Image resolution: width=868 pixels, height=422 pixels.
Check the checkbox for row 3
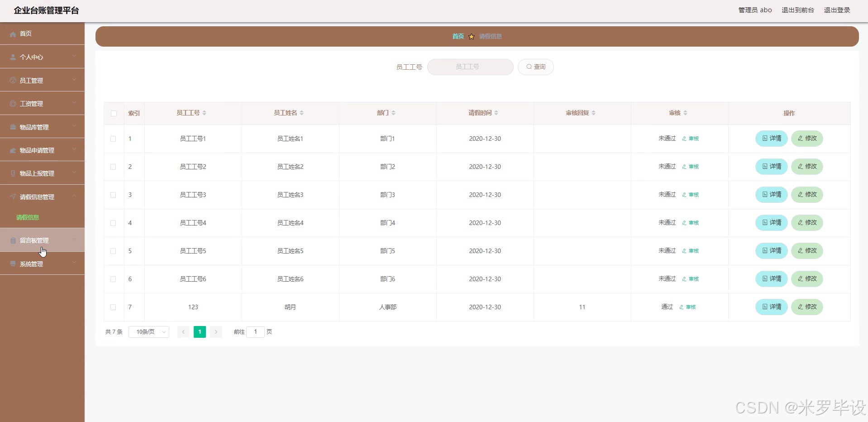click(x=113, y=195)
